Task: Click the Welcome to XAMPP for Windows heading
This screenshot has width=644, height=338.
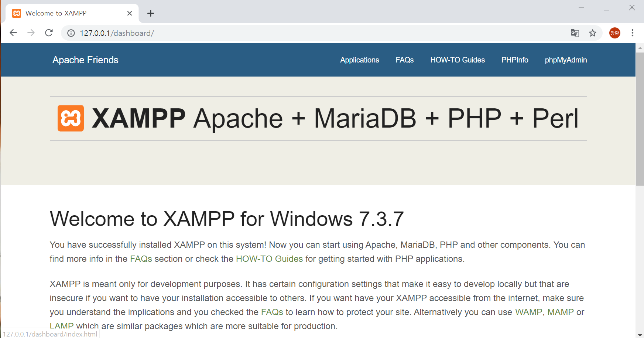Action: (227, 219)
